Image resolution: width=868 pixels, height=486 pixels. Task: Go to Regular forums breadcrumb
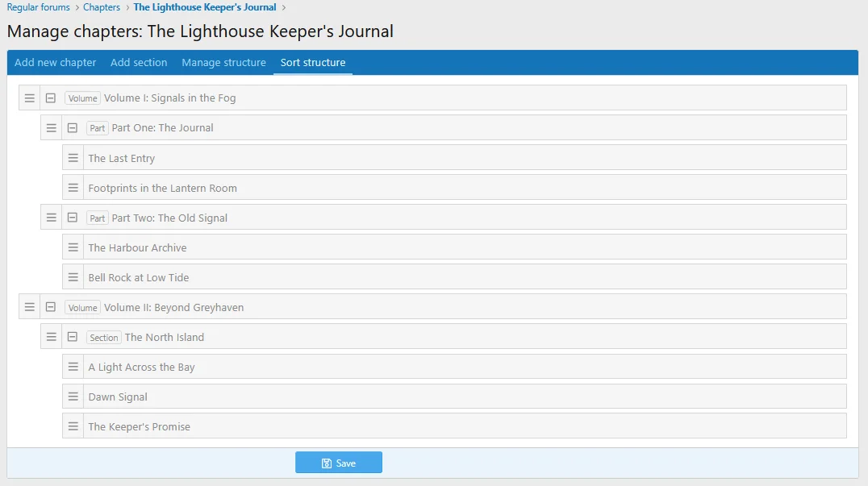pos(38,7)
